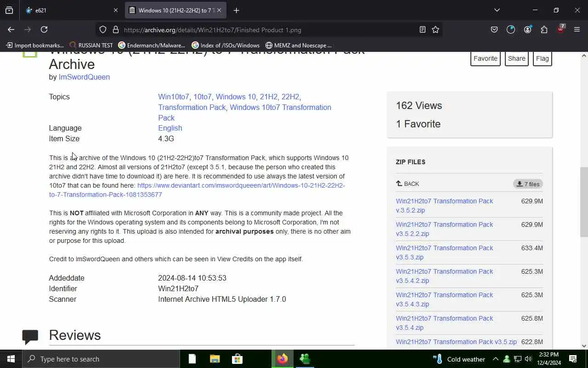The width and height of the screenshot is (588, 368).
Task: Open the Win10to7 topic link
Action: (x=174, y=97)
